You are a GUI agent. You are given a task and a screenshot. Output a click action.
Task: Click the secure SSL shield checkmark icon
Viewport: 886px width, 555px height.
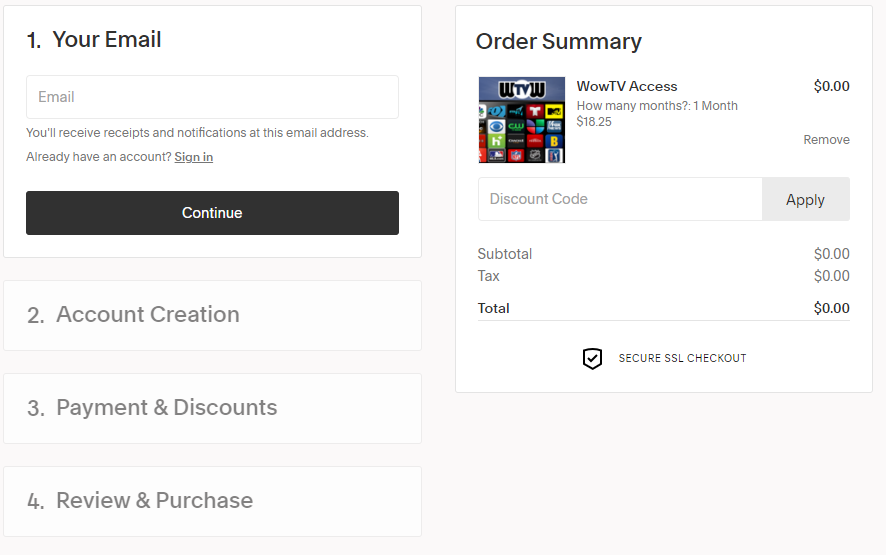click(592, 358)
